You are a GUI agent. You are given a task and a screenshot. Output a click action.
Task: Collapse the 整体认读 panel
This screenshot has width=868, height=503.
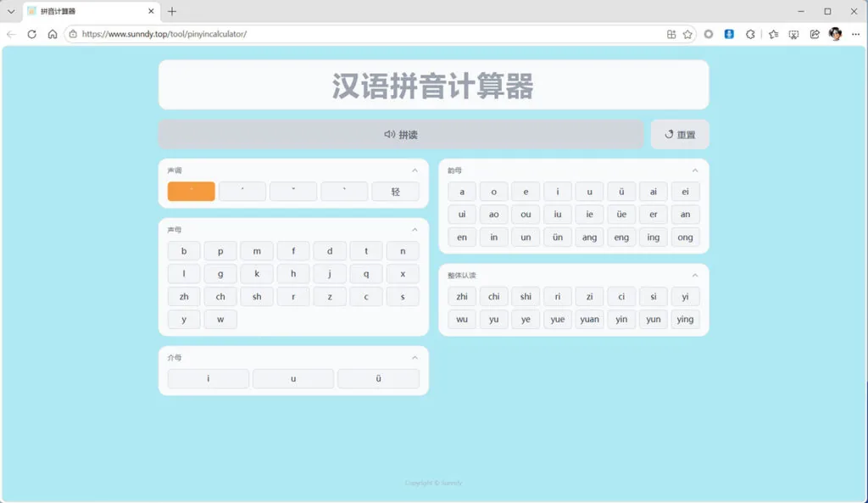[x=695, y=276]
